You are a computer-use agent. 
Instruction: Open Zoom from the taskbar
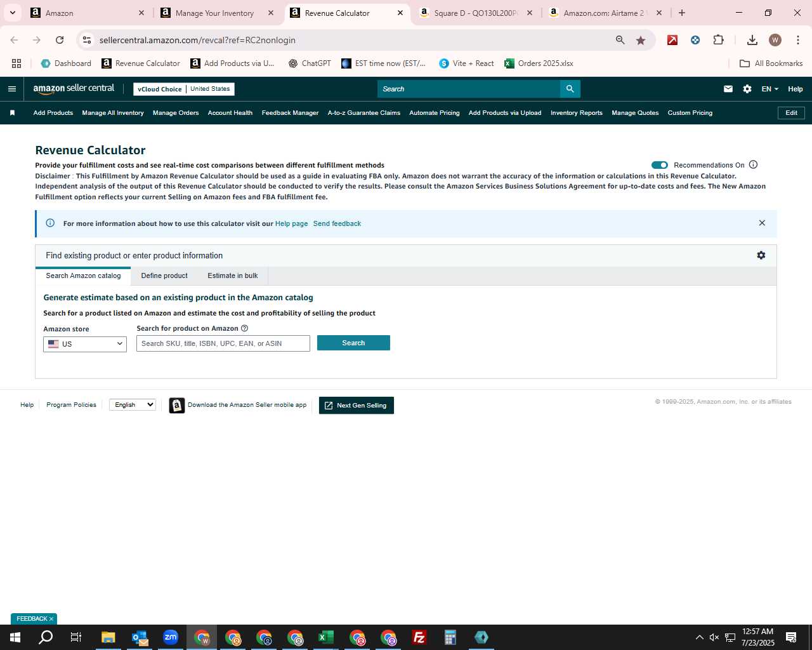pyautogui.click(x=171, y=637)
